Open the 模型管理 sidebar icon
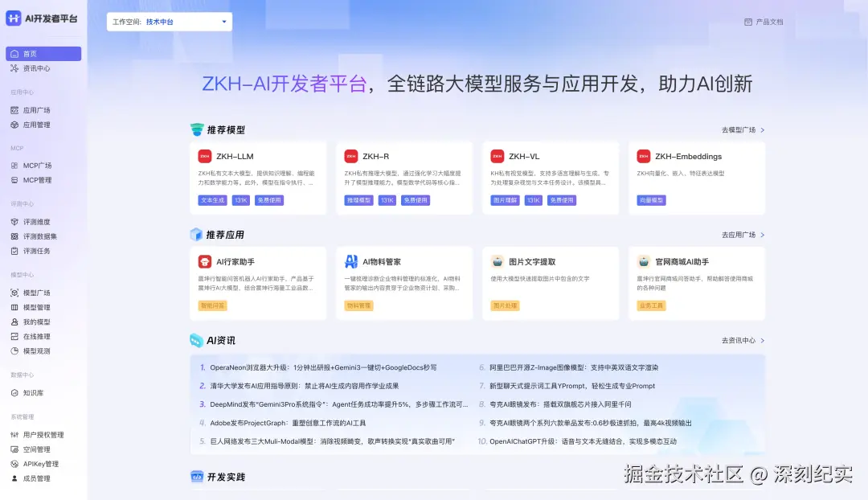Image resolution: width=868 pixels, height=500 pixels. pyautogui.click(x=14, y=307)
